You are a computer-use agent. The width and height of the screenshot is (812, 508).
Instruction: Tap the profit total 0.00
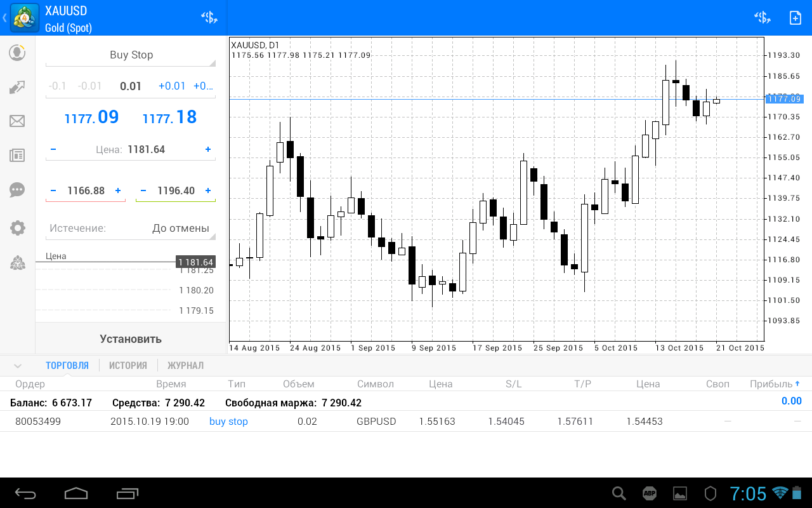tap(792, 401)
